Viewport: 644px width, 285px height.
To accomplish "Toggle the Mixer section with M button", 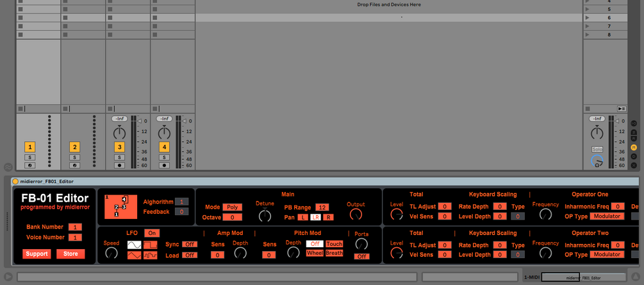I will 634,148.
